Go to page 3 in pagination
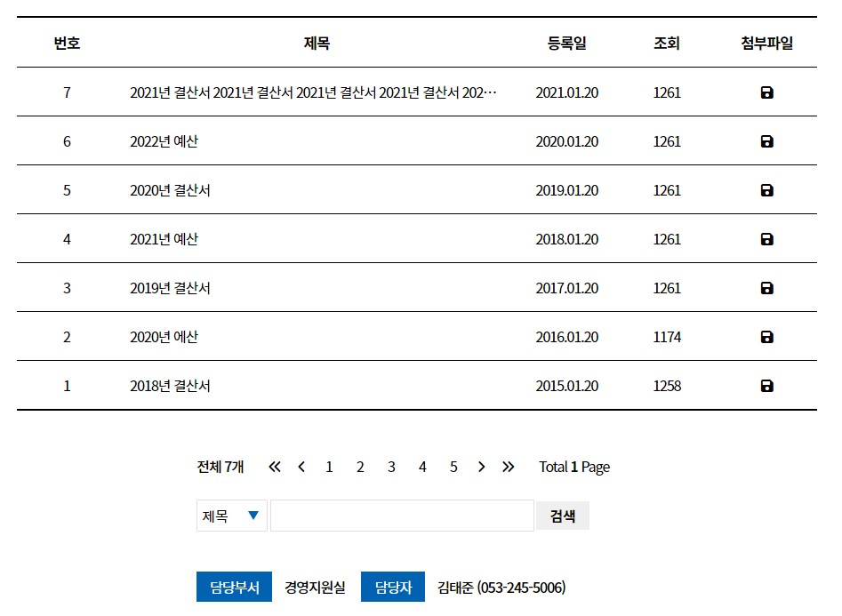842x616 pixels. (391, 467)
